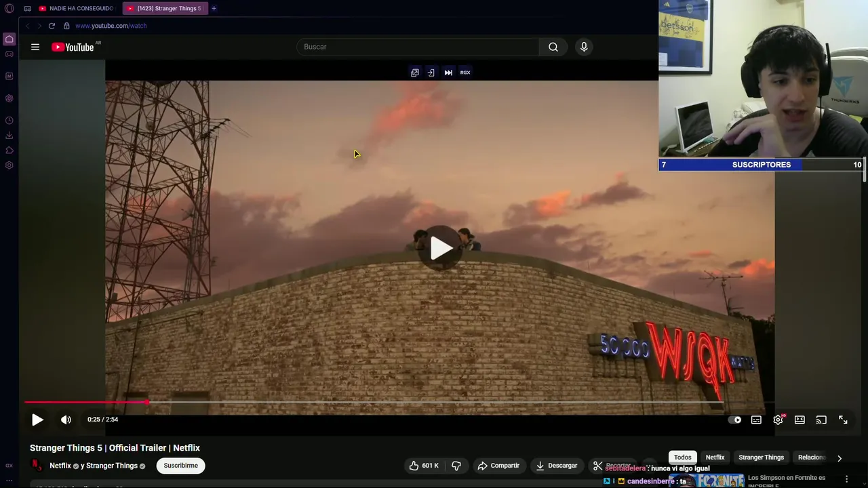Viewport: 868px width, 488px height.
Task: Click the RGX button above video
Action: pos(465,73)
